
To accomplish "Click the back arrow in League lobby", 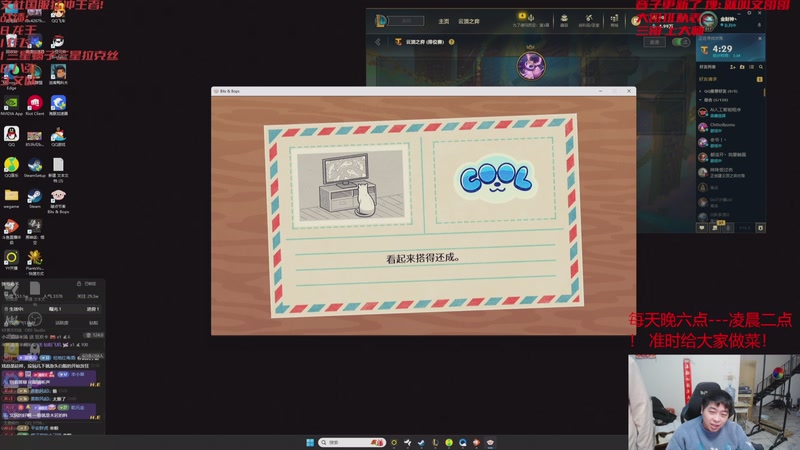I will click(x=378, y=42).
